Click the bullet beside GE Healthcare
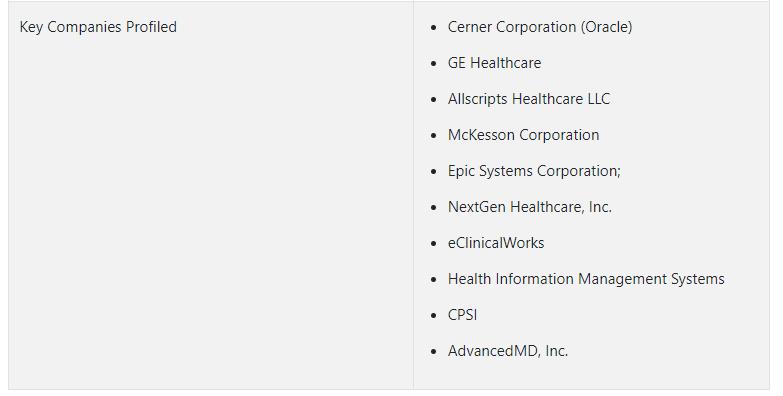 tap(433, 63)
